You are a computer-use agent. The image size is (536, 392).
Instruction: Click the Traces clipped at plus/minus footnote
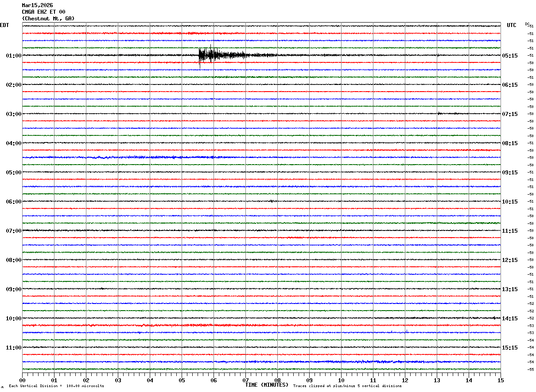tap(347, 386)
